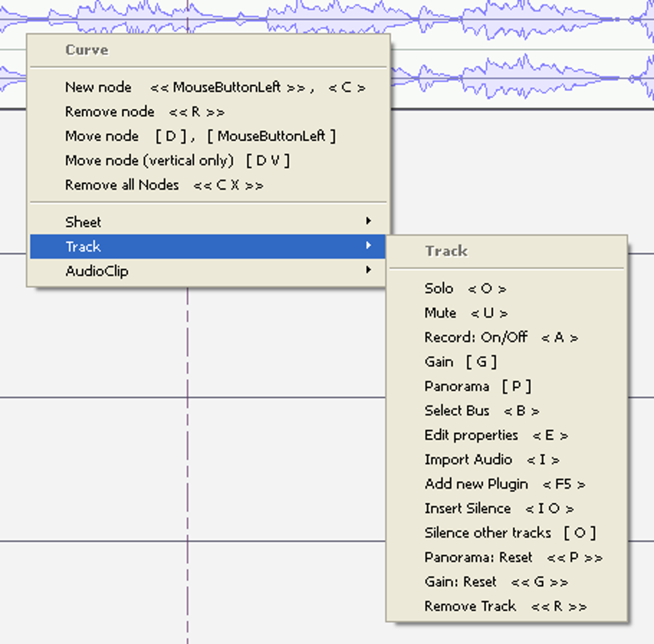654x644 pixels.
Task: Expand Track submenu arrow
Action: pyautogui.click(x=368, y=246)
